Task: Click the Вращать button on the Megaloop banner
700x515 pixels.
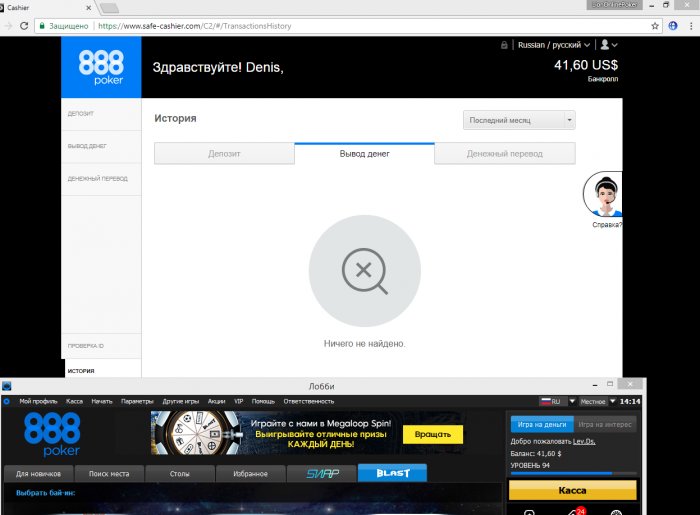Action: (433, 434)
